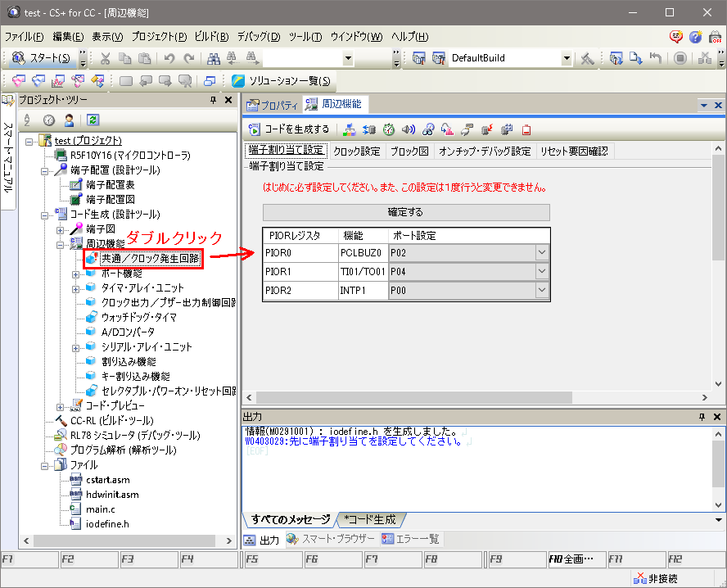The width and height of the screenshot is (727, 588).
Task: Open the エラー一覧 panel tab
Action: coord(411,539)
